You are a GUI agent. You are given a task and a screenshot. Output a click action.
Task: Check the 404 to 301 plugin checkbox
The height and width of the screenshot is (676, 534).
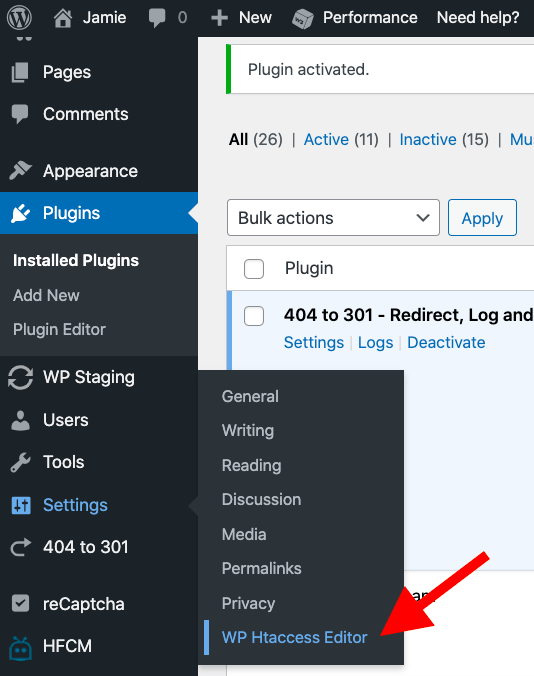click(254, 316)
